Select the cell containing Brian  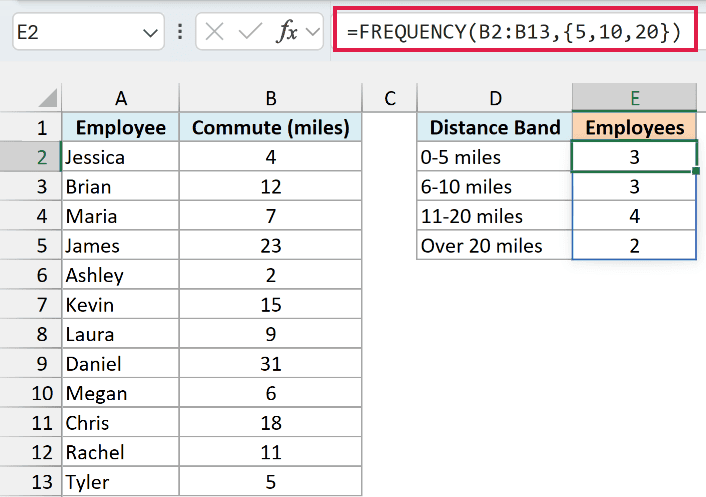point(120,186)
